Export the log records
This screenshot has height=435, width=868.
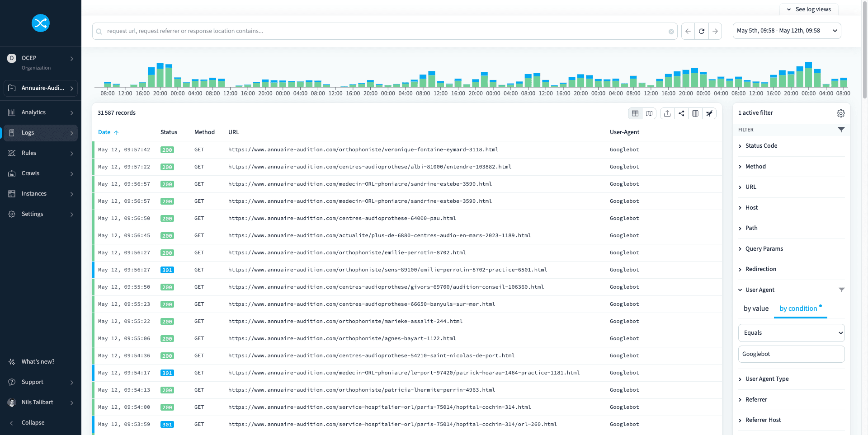pos(667,113)
